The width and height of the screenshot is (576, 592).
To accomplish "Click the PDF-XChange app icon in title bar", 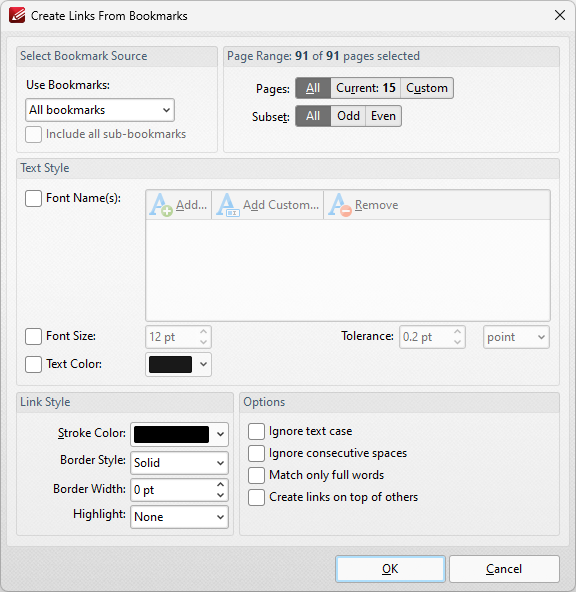I will point(17,15).
